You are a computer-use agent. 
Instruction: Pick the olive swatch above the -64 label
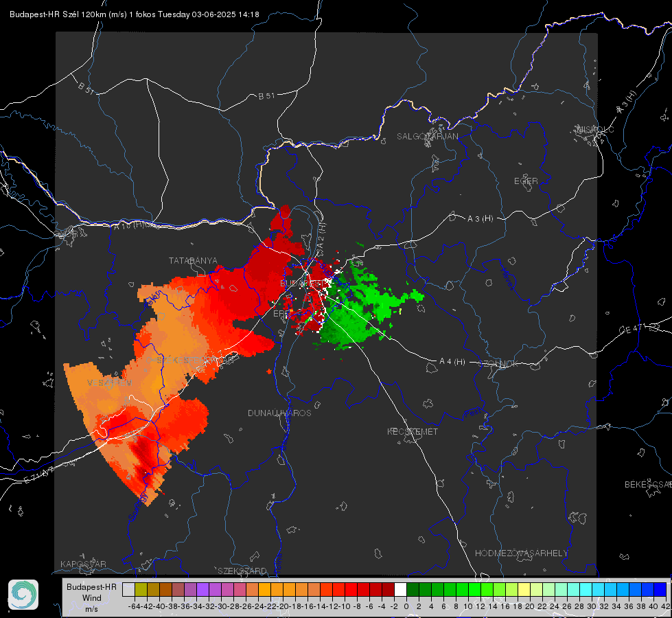[x=141, y=589]
